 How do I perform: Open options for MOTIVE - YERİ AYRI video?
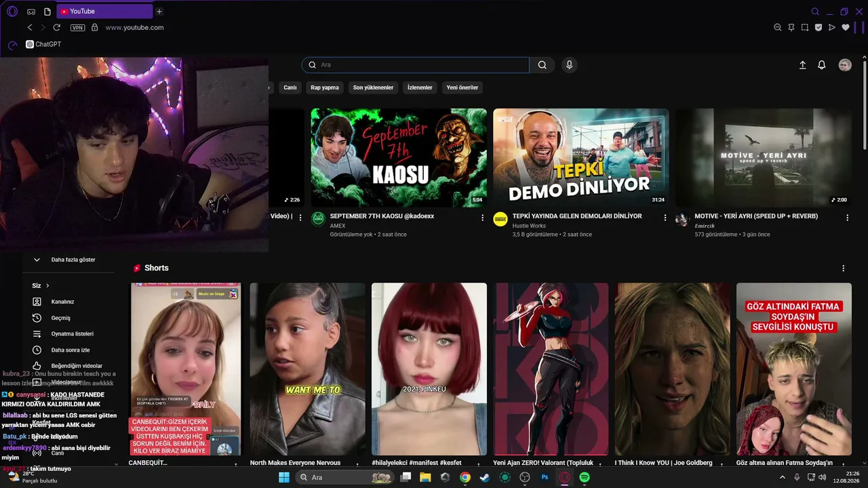[847, 218]
